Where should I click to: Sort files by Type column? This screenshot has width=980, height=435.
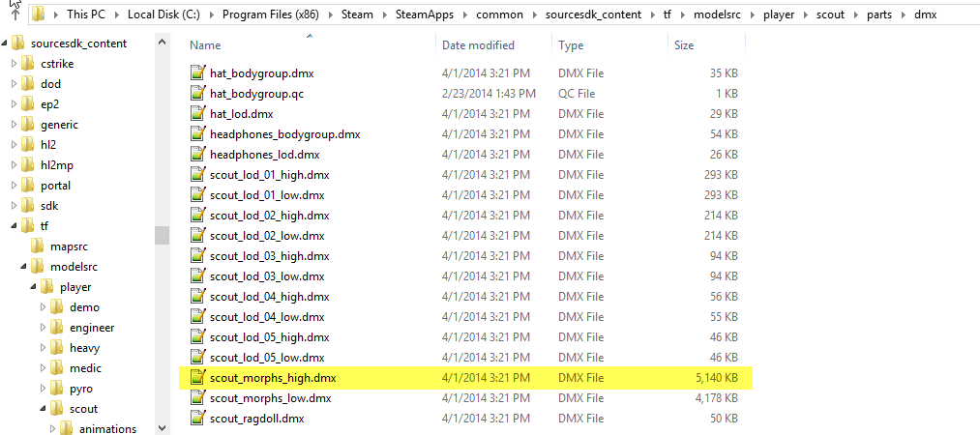(571, 44)
